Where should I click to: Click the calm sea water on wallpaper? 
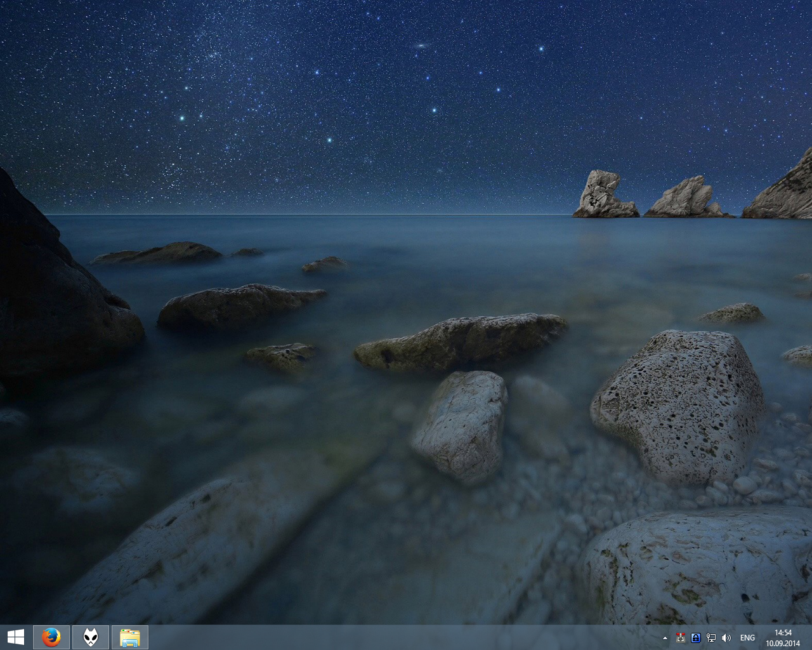point(444,254)
